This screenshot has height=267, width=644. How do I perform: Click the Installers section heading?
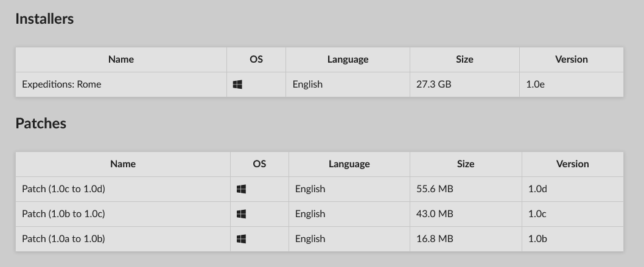click(x=44, y=19)
